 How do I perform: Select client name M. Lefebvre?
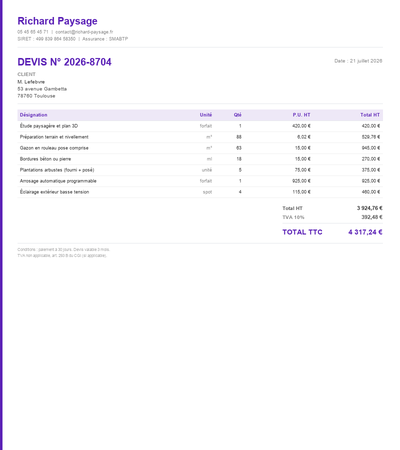coord(31,82)
